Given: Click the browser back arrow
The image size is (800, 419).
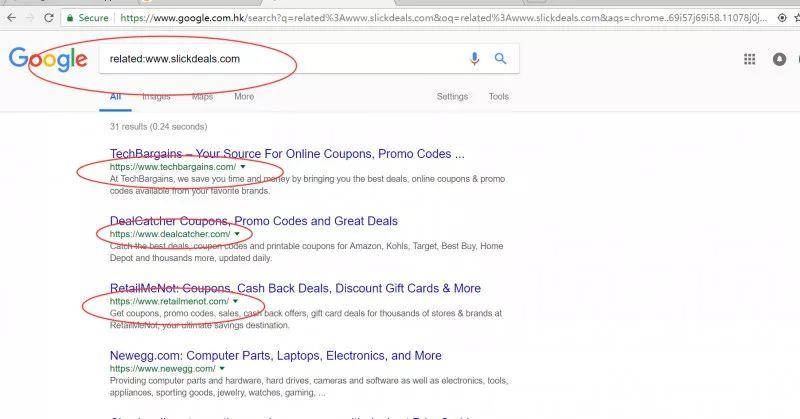Looking at the screenshot, I should [11, 18].
